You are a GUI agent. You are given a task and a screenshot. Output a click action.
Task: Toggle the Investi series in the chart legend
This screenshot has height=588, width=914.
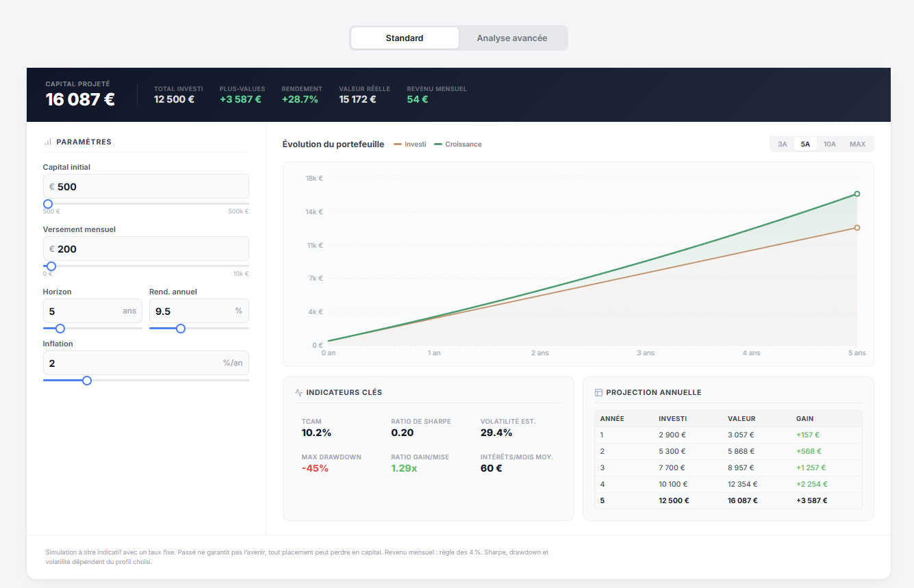tap(409, 144)
